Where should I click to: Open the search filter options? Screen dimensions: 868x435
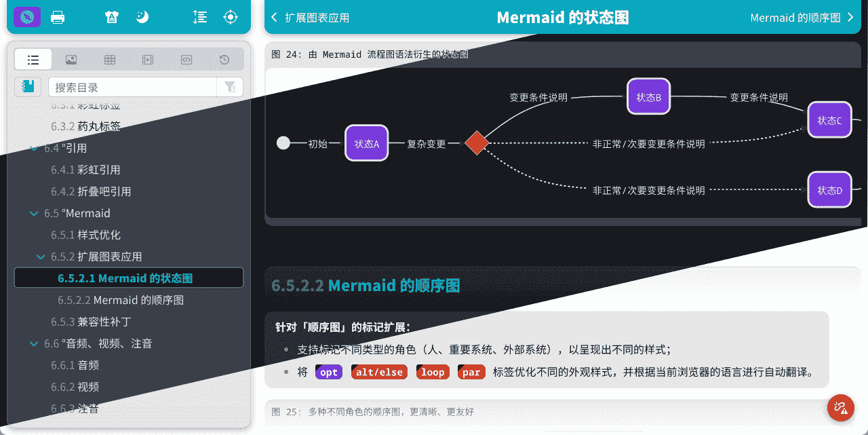pos(231,87)
